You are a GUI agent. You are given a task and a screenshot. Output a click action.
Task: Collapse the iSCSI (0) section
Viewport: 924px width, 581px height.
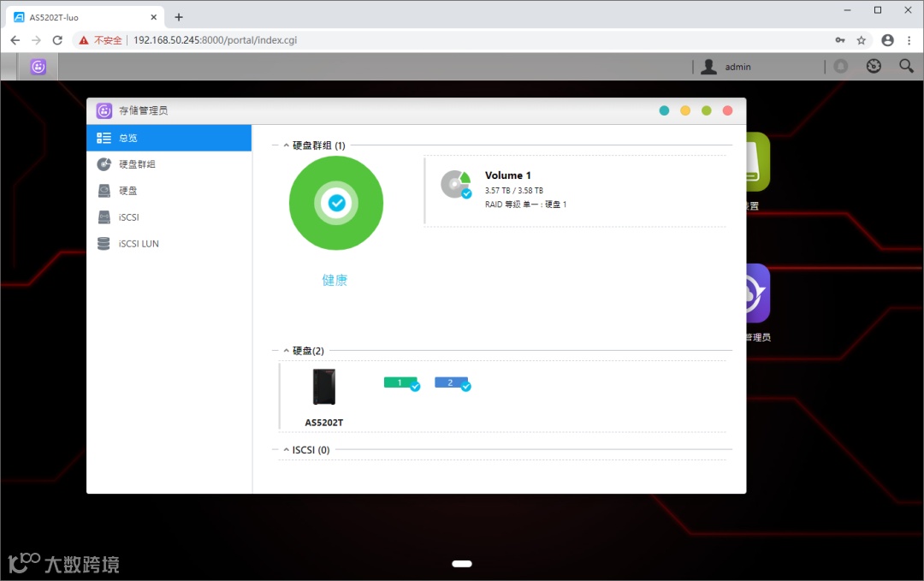pos(285,449)
